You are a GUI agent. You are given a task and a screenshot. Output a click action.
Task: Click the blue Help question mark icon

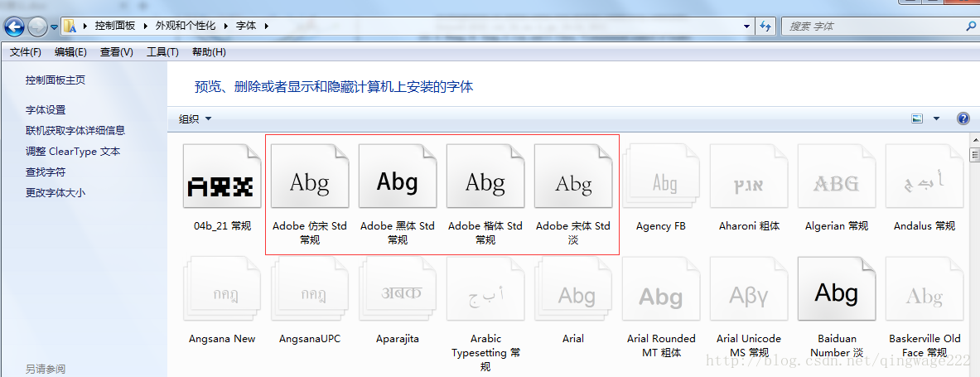[963, 118]
